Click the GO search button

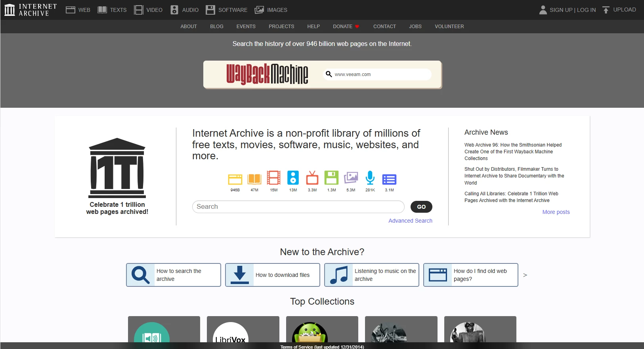point(421,207)
